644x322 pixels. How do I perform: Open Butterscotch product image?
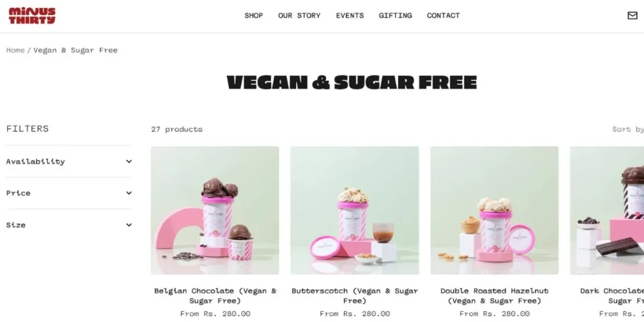tap(355, 210)
